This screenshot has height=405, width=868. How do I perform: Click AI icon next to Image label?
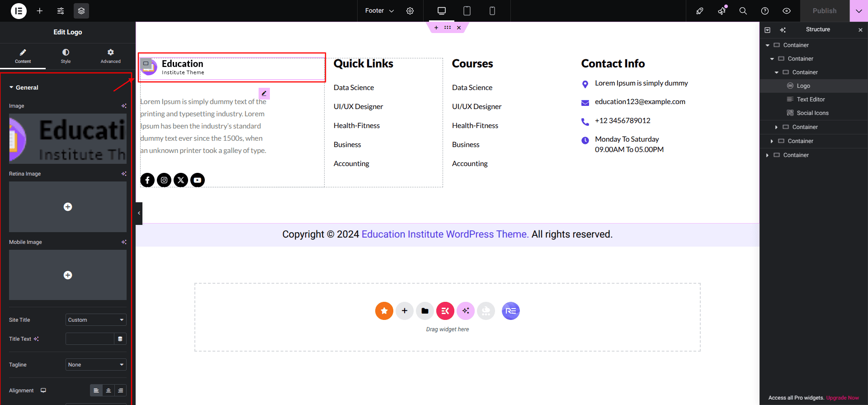(124, 106)
